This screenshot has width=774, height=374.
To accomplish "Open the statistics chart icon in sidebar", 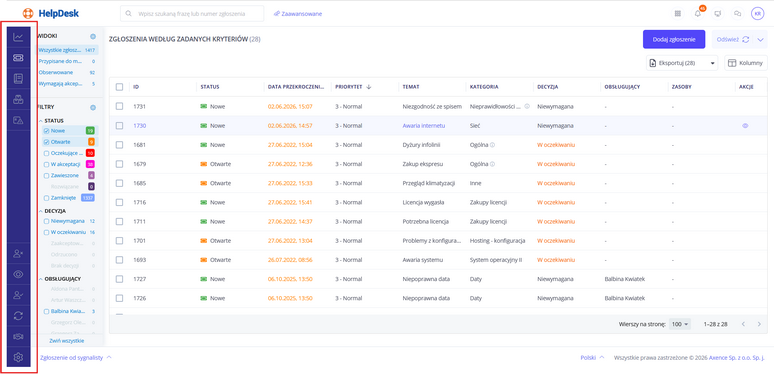I will [x=18, y=37].
